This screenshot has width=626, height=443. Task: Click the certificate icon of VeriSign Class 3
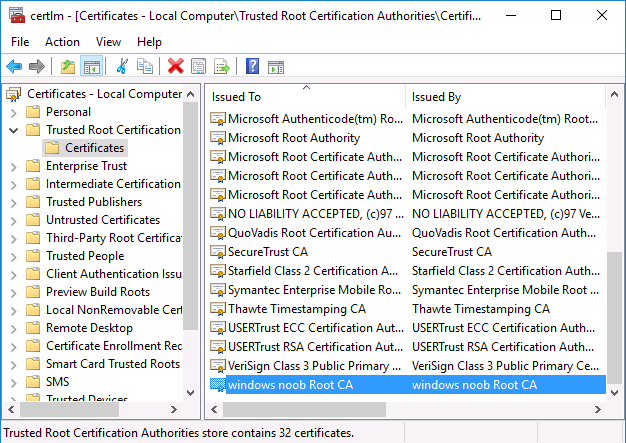218,366
